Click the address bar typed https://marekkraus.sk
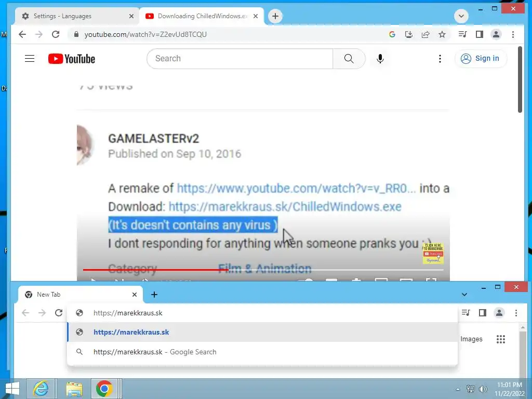The width and height of the screenshot is (532, 399). tap(262, 313)
